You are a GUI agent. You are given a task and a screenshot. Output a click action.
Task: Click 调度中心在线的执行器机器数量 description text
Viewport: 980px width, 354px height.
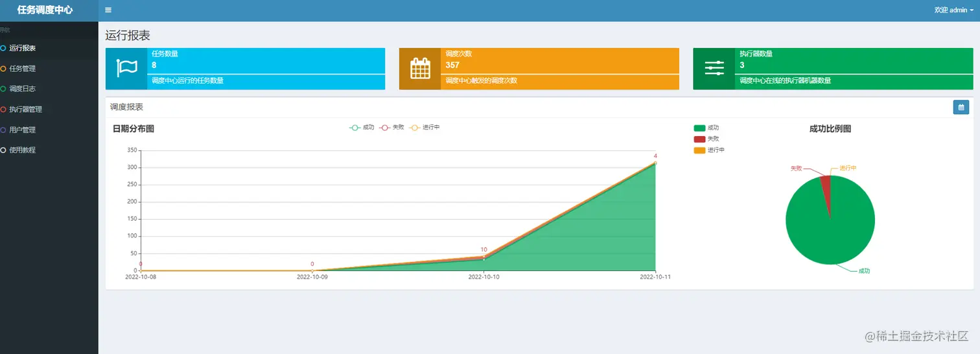[x=785, y=81]
